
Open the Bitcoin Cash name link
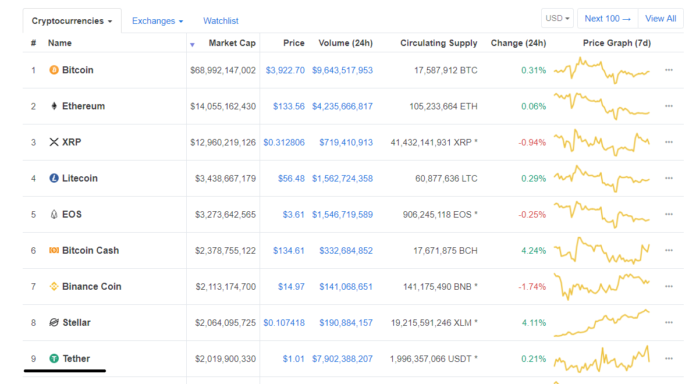click(91, 250)
